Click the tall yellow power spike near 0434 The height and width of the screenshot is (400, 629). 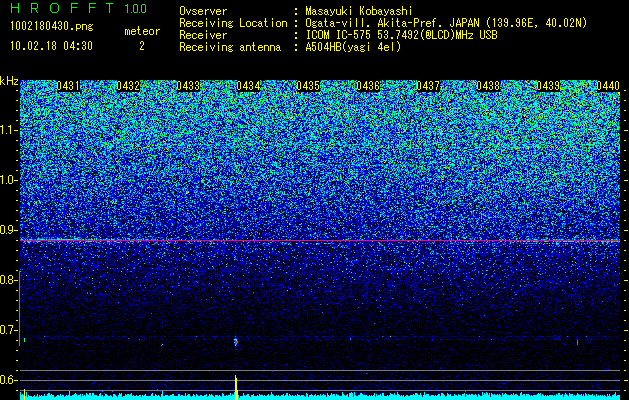236,387
